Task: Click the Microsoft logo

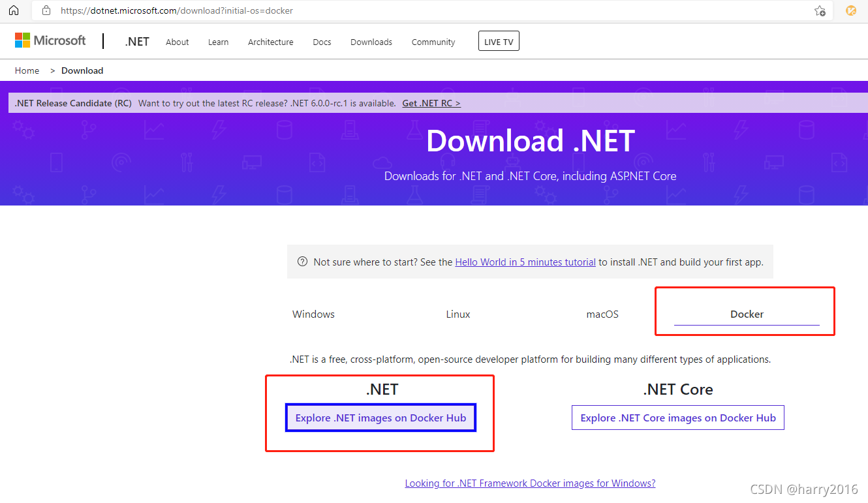Action: [50, 40]
